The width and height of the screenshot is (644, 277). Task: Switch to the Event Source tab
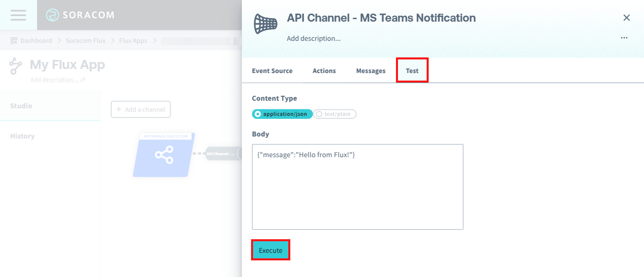[272, 71]
